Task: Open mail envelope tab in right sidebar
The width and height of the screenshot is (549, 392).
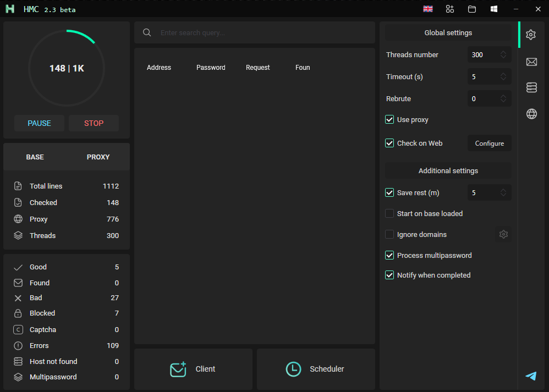Action: 531,62
